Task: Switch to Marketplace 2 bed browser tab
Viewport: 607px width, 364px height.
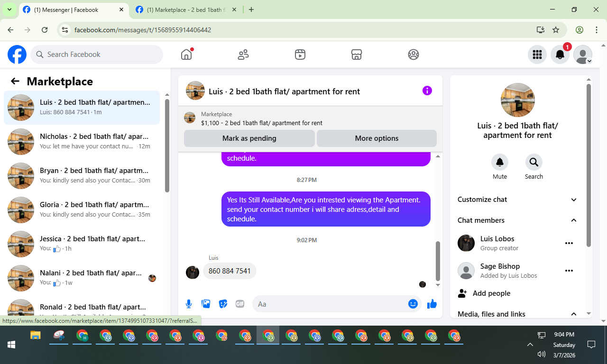Action: coord(187,10)
